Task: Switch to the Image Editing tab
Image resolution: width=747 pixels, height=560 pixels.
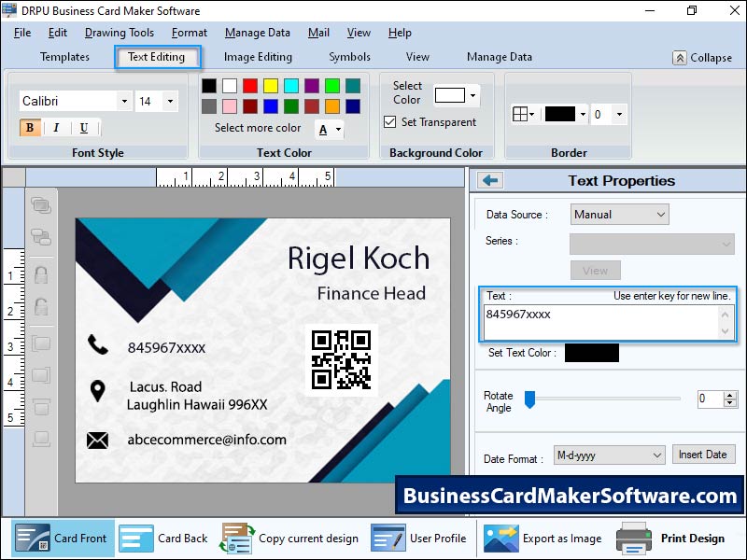Action: 258,57
